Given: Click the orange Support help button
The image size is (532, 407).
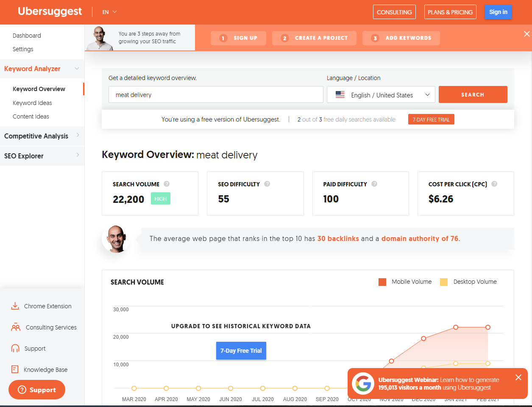Looking at the screenshot, I should tap(37, 390).
